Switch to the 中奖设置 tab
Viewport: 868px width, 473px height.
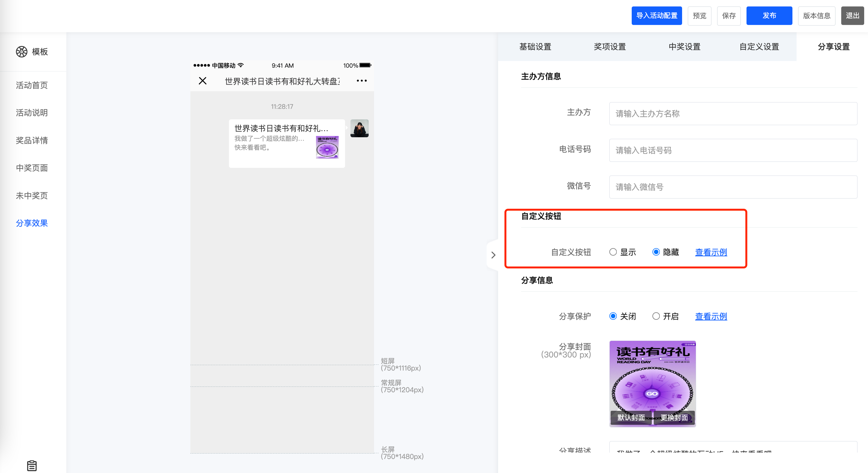click(684, 47)
